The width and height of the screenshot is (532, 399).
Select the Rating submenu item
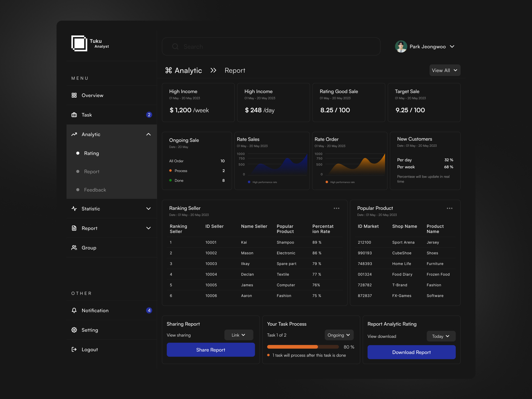point(91,153)
